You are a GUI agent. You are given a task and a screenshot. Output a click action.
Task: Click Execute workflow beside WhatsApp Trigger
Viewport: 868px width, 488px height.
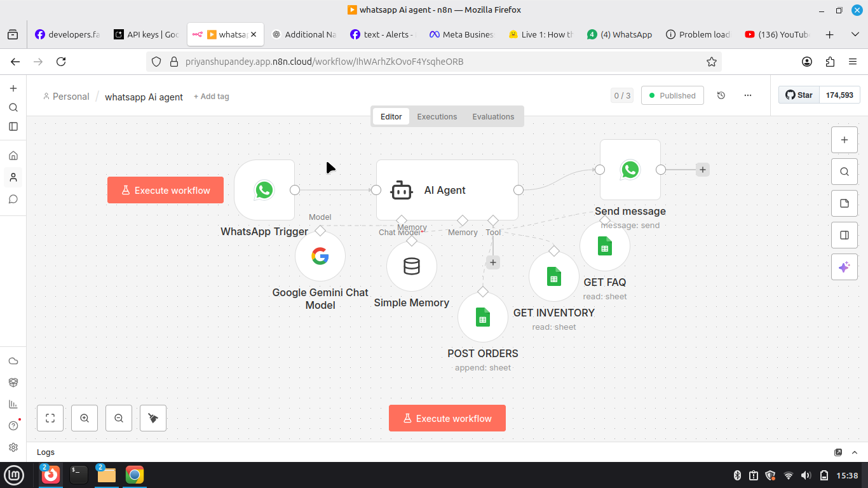[165, 190]
